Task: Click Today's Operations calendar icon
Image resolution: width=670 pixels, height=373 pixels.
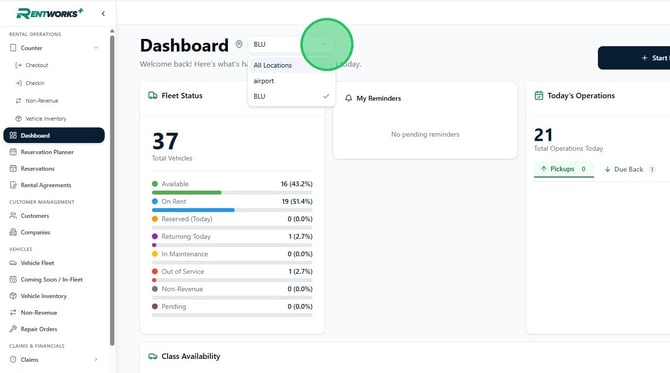Action: point(539,95)
